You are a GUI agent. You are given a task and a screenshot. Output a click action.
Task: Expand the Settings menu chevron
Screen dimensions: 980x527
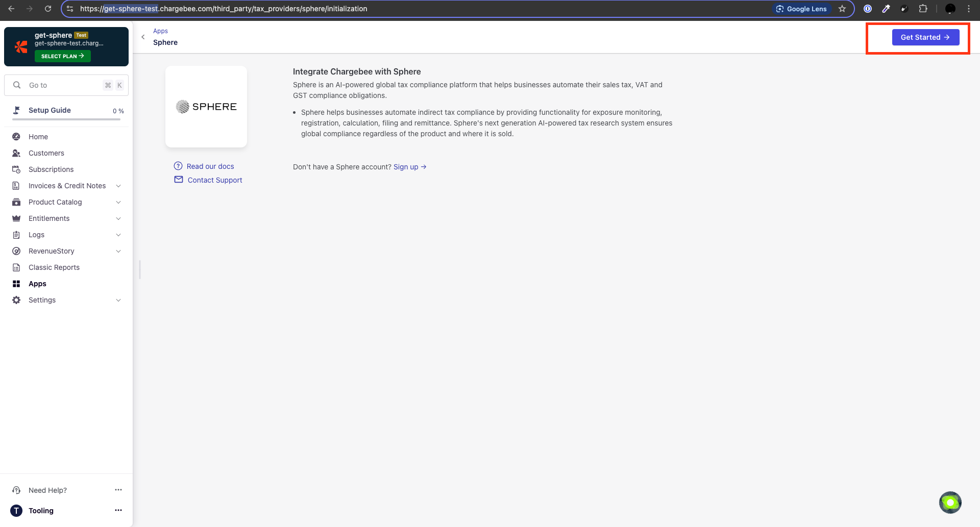[x=118, y=300]
